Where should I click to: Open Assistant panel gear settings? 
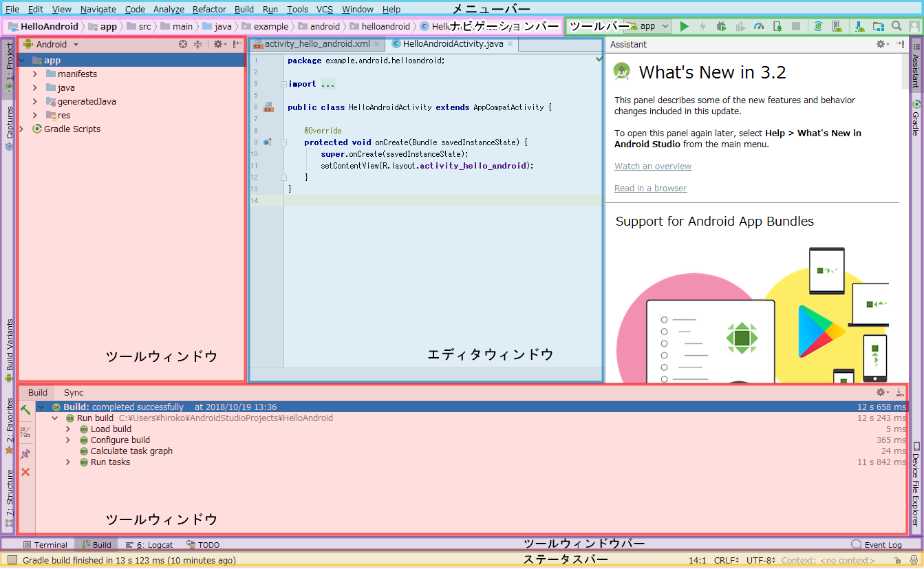click(882, 44)
